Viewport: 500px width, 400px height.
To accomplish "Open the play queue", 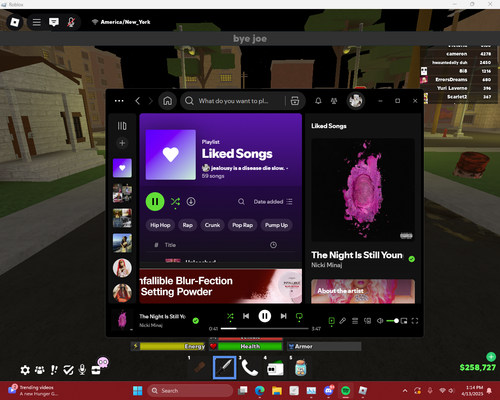I will coord(355,321).
